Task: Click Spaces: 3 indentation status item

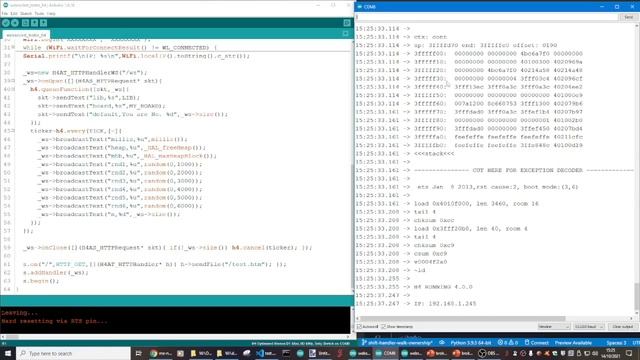Action: point(616,343)
